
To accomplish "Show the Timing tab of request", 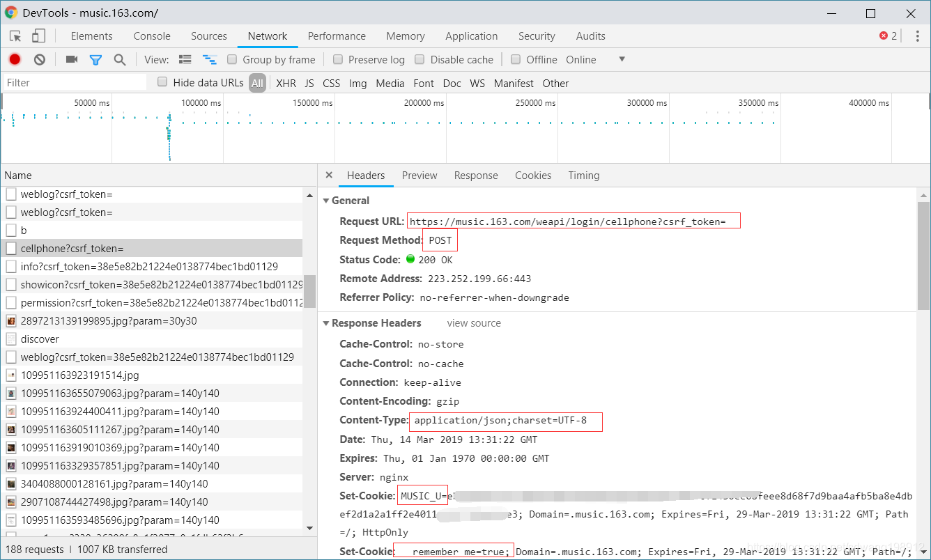I will [584, 176].
